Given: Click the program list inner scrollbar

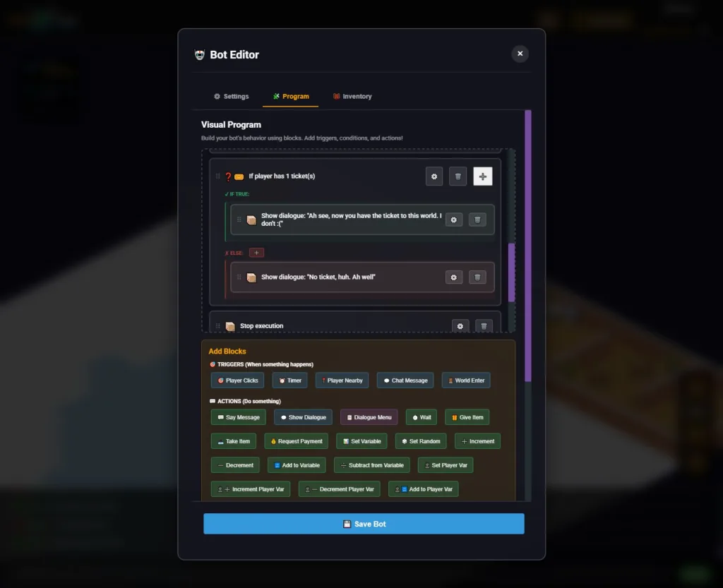Looking at the screenshot, I should pyautogui.click(x=511, y=272).
